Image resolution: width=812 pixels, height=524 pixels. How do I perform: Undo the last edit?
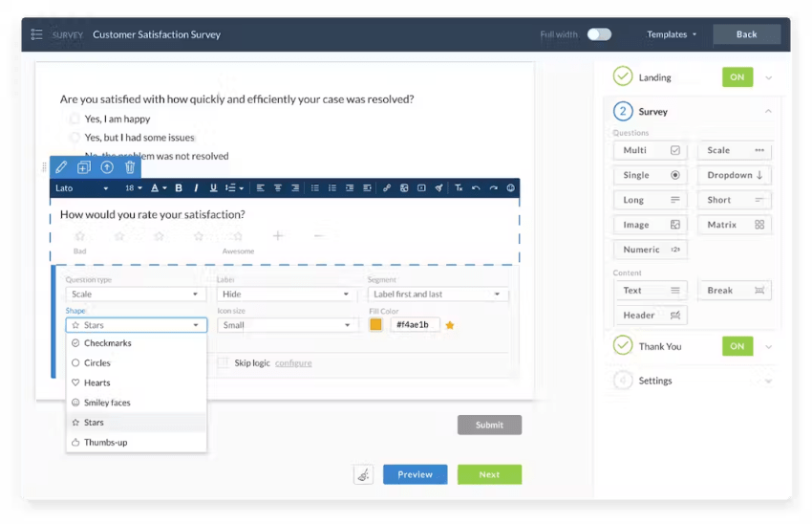(x=476, y=188)
